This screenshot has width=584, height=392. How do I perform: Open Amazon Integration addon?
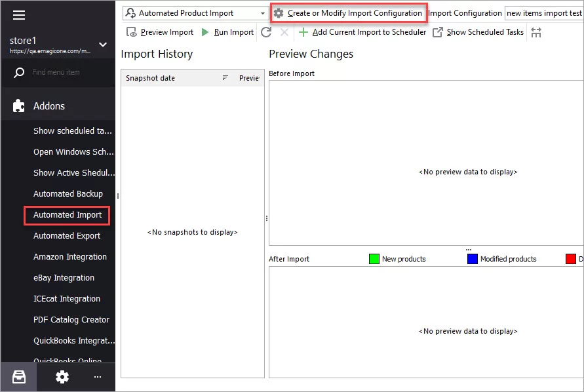coord(70,257)
